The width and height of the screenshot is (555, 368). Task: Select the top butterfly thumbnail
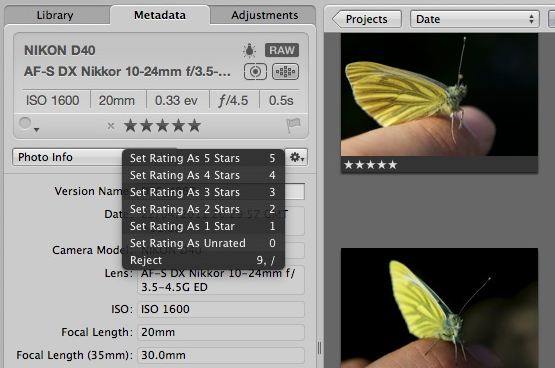point(439,94)
